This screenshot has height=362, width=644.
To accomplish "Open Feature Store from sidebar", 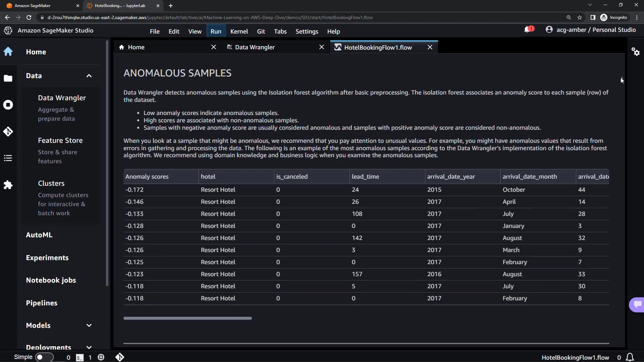I will pyautogui.click(x=60, y=140).
